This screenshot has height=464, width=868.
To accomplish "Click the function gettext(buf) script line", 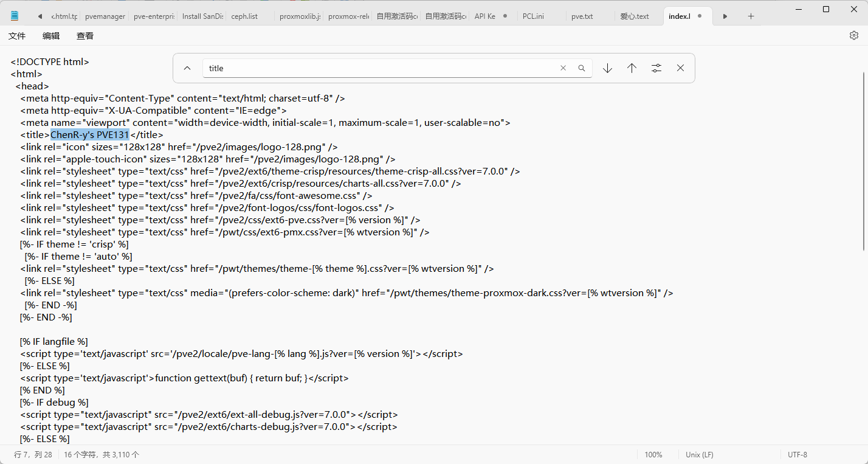I will [184, 378].
